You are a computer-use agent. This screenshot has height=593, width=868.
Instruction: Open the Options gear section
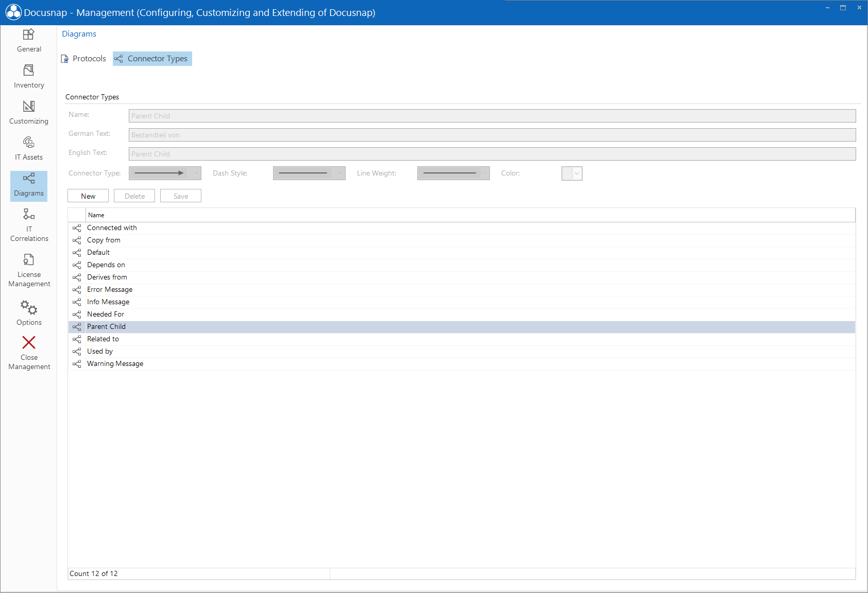point(29,313)
